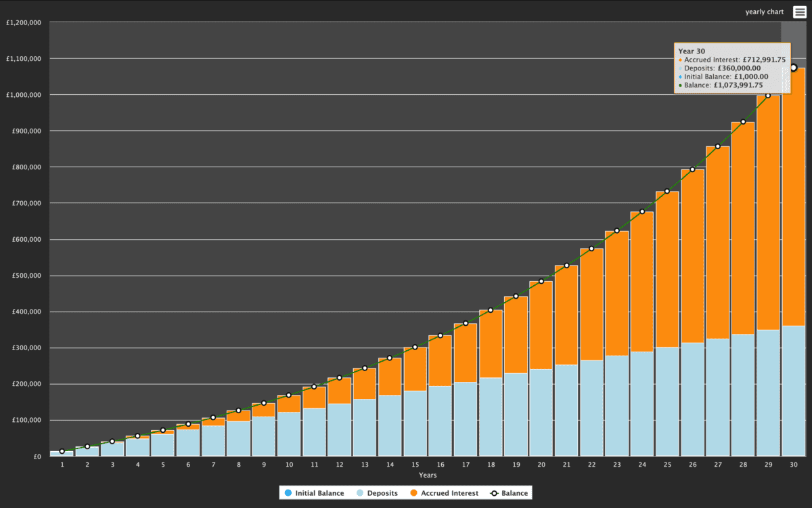Select the Balance marker above Year 10
Viewport: 812px width, 508px height.
pyautogui.click(x=289, y=395)
